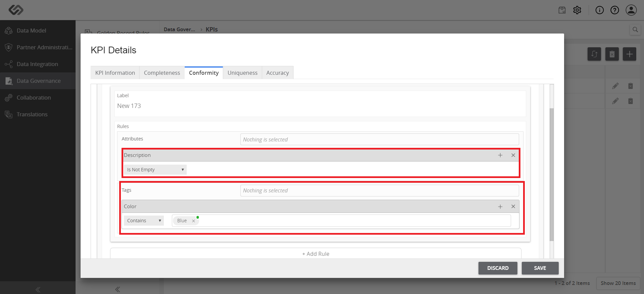644x294 pixels.
Task: Add condition to Description rule with plus
Action: (500, 155)
